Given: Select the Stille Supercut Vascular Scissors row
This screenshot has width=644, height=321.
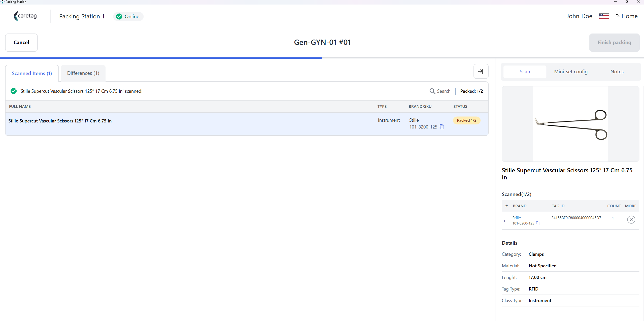Looking at the screenshot, I should pos(247,123).
